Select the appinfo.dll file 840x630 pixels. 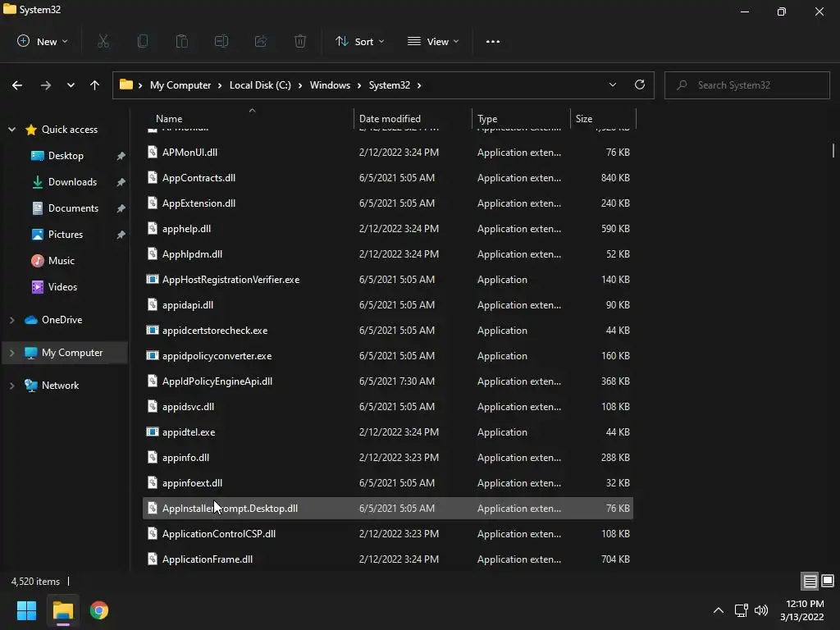coord(388,458)
